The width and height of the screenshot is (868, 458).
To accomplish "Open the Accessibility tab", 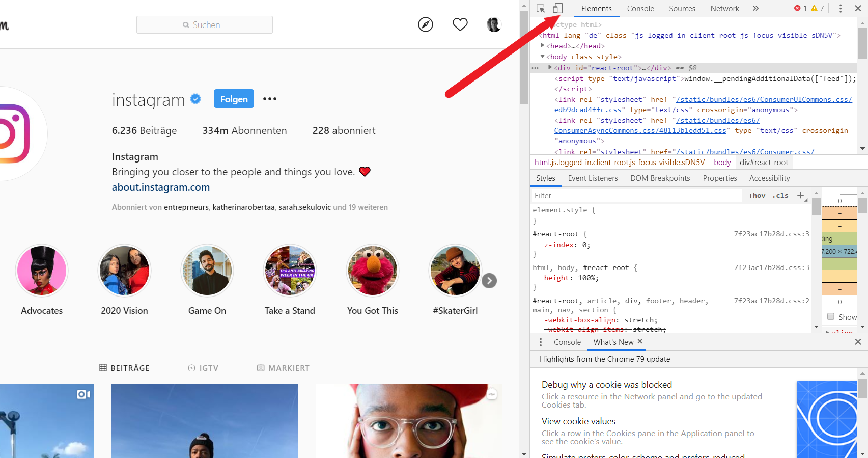I will (770, 178).
